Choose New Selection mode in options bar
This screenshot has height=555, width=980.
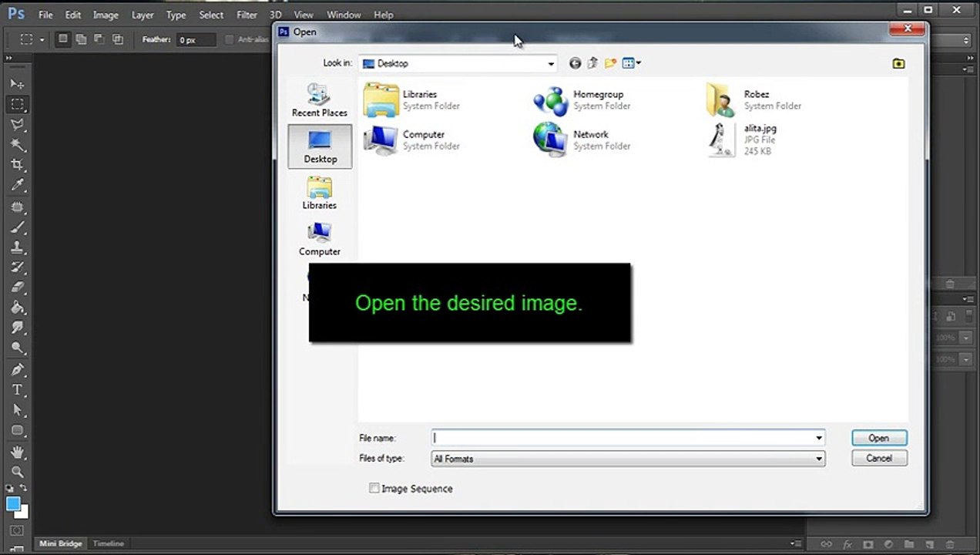(x=63, y=39)
